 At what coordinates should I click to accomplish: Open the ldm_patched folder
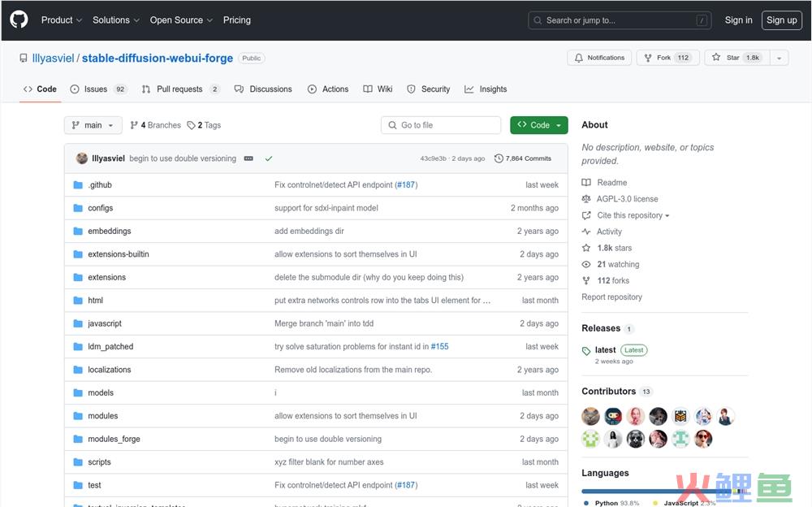110,346
